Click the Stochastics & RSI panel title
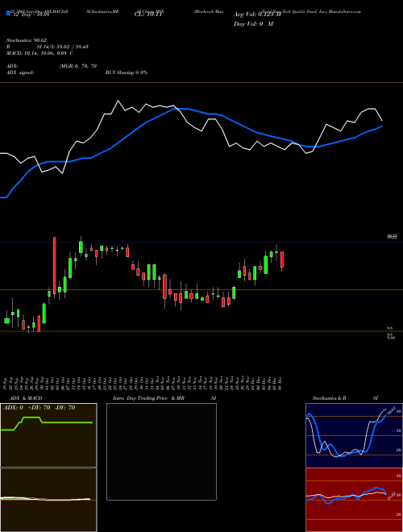403x532 pixels. 345,398
